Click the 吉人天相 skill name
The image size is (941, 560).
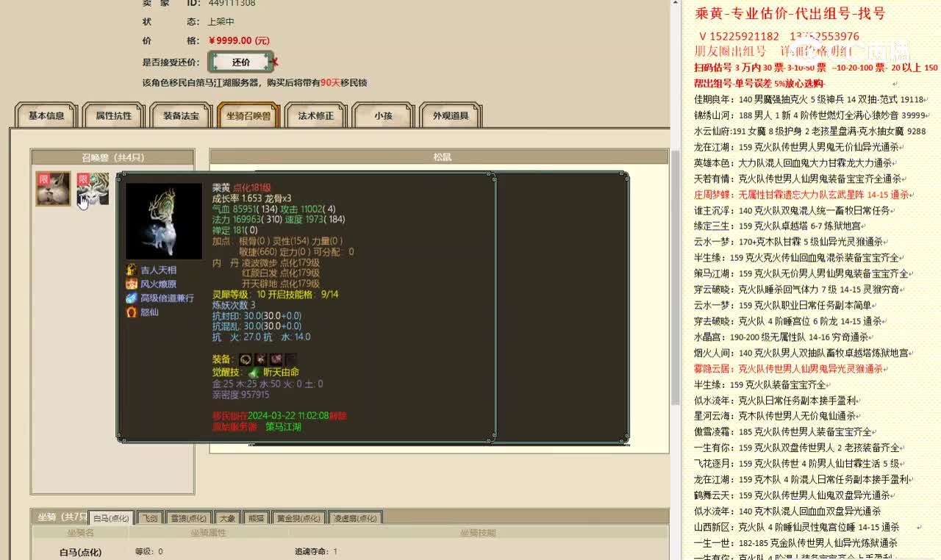click(159, 270)
